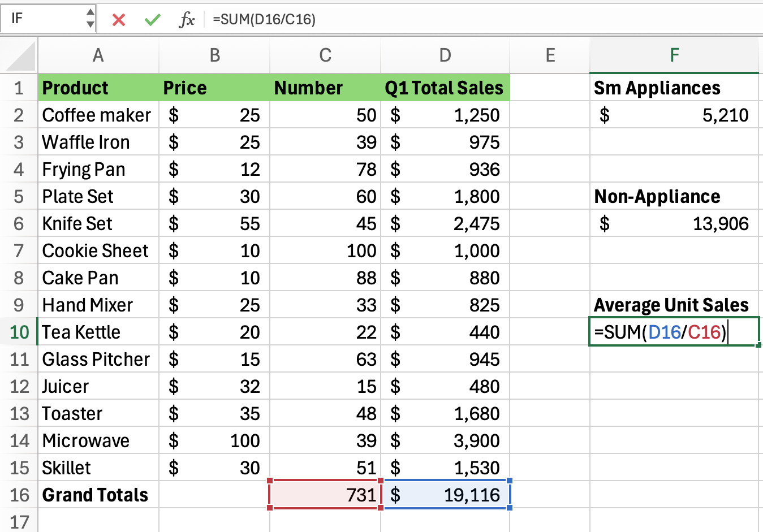Select column B header
763x532 pixels.
tap(214, 55)
